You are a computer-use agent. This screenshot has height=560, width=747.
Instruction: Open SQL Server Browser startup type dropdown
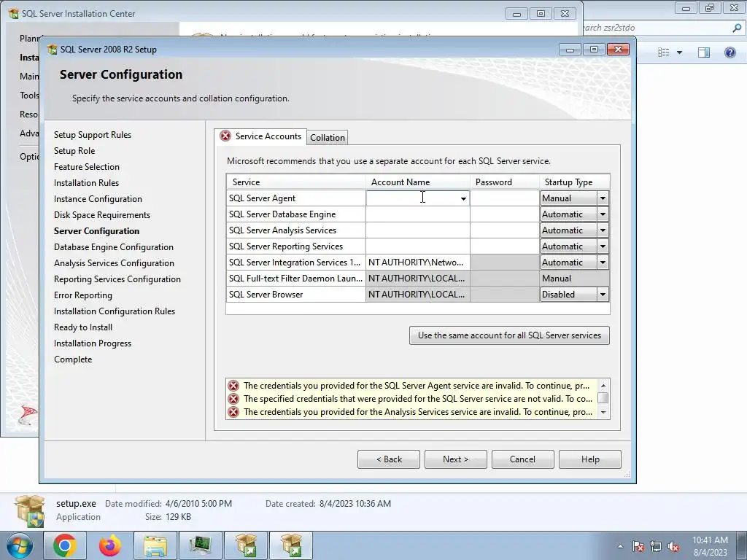pyautogui.click(x=603, y=295)
